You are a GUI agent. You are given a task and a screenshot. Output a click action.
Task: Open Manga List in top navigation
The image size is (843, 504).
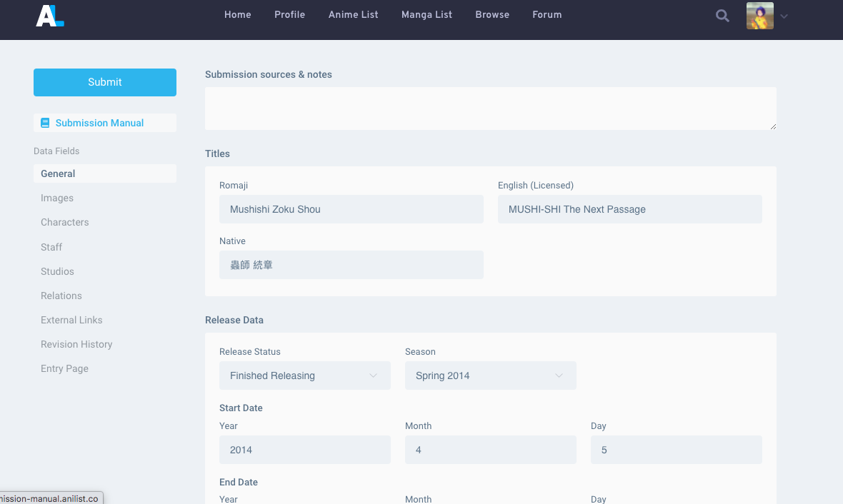427,14
